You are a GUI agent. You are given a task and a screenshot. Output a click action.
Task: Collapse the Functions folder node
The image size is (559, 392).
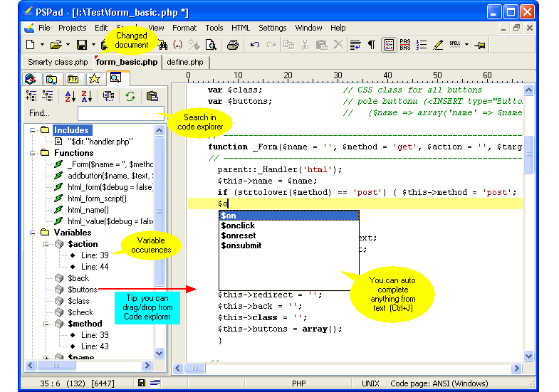33,153
